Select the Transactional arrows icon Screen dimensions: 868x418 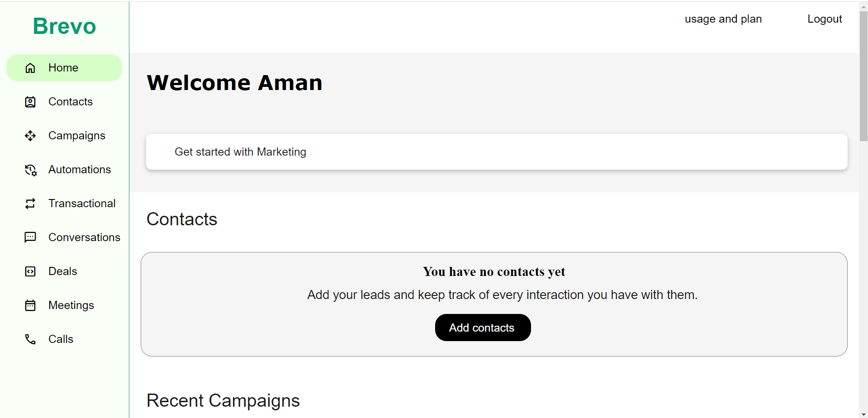(30, 204)
